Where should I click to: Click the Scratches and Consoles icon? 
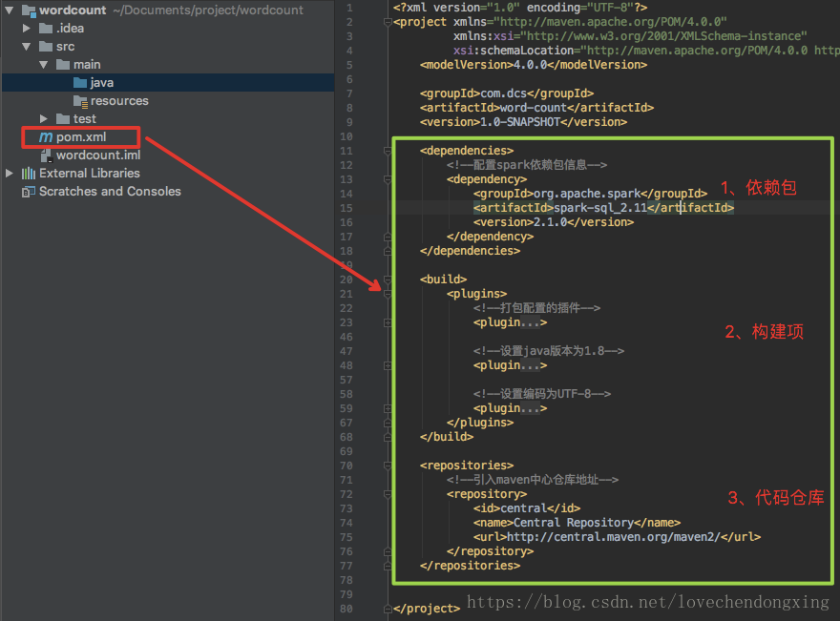click(x=29, y=192)
